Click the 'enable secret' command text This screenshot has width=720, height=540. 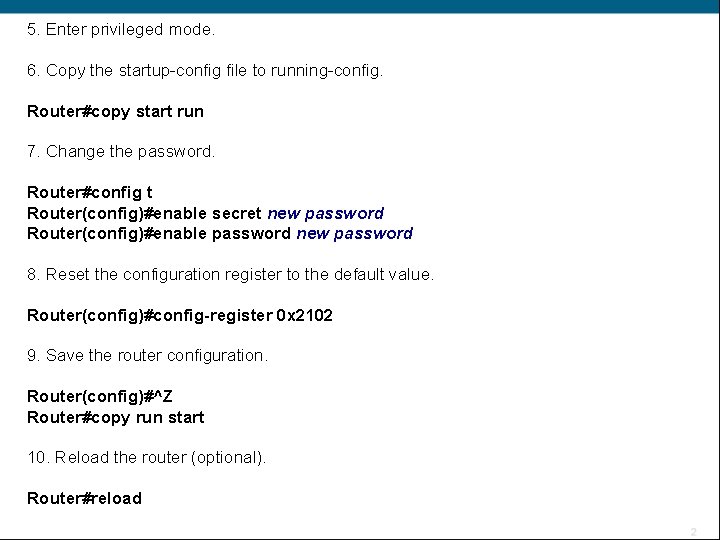tap(205, 213)
